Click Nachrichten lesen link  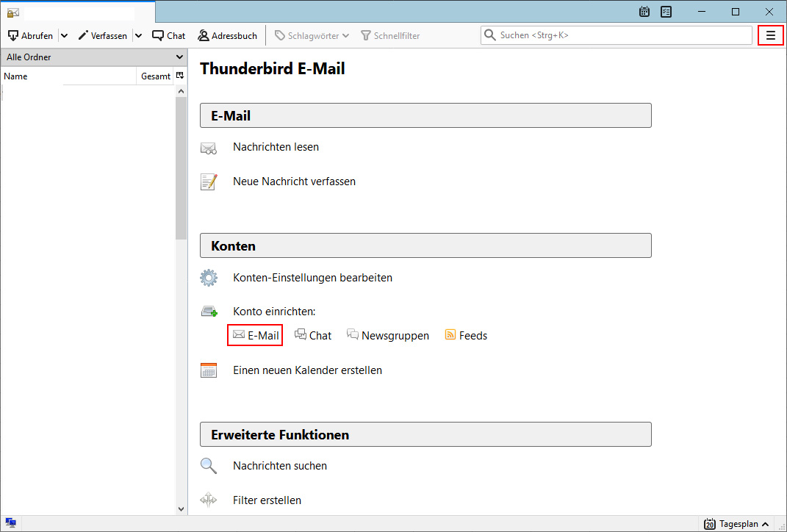(x=276, y=147)
